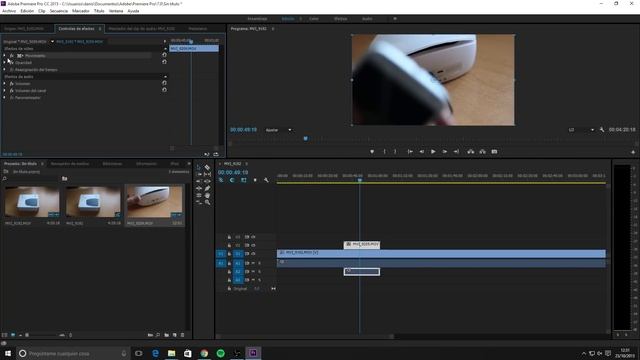
Task: Open the playback resolution dropdown
Action: (582, 130)
